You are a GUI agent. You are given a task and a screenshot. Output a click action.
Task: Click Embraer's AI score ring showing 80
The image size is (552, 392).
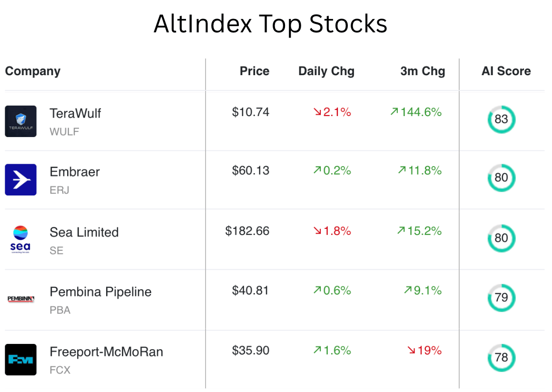501,178
